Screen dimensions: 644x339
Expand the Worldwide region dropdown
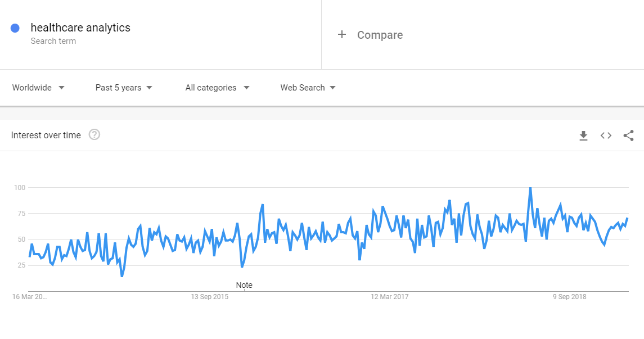38,87
